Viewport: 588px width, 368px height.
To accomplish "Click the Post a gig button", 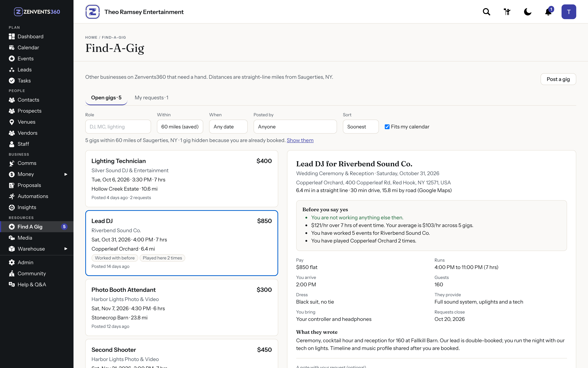I will tap(558, 79).
